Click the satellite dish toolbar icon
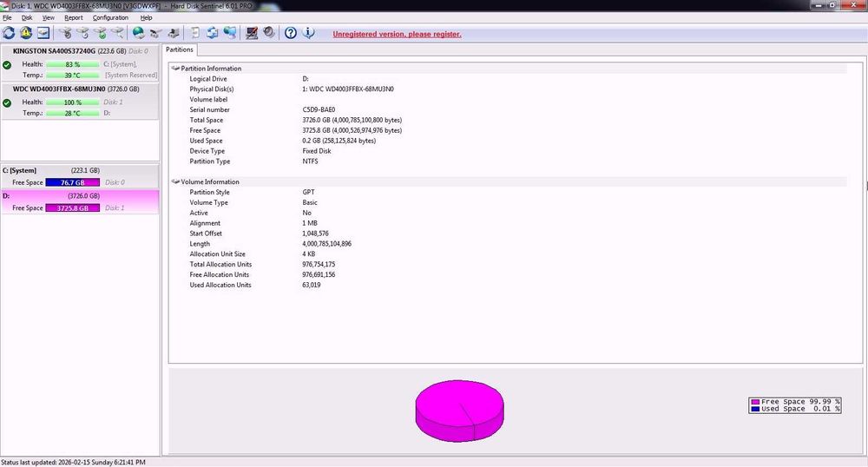 156,33
